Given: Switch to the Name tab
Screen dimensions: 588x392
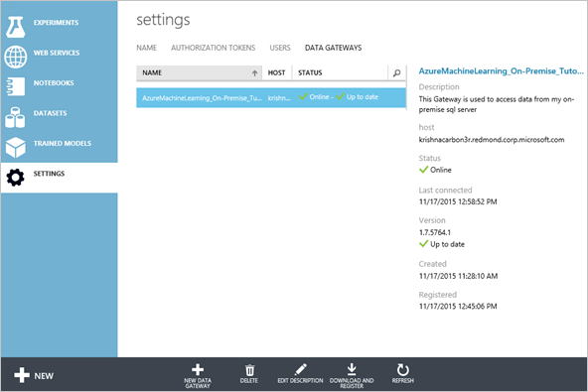Looking at the screenshot, I should pos(146,48).
